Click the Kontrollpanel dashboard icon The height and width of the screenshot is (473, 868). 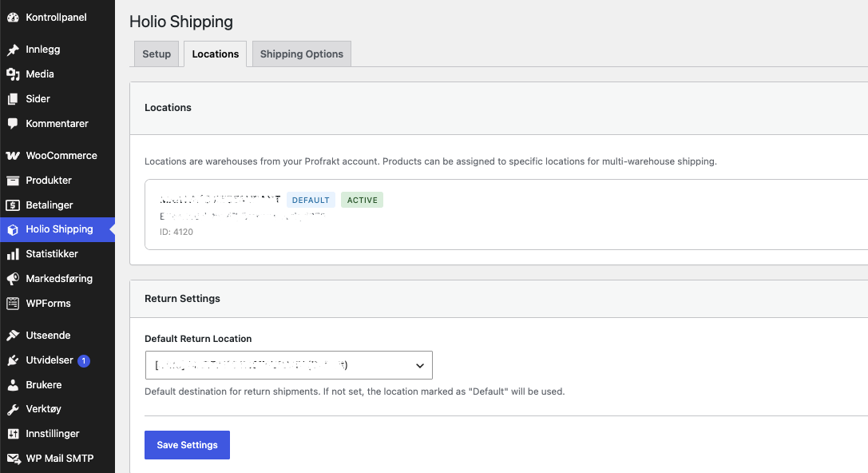click(x=13, y=17)
